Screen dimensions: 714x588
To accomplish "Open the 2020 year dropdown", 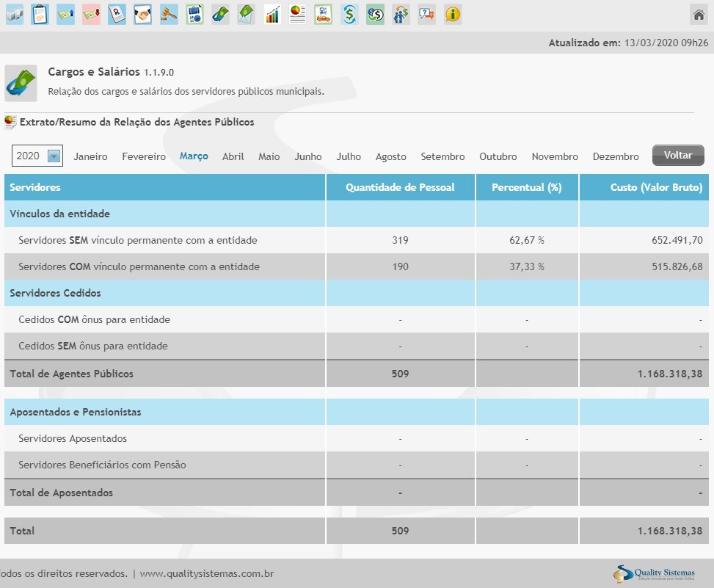I will 37,156.
